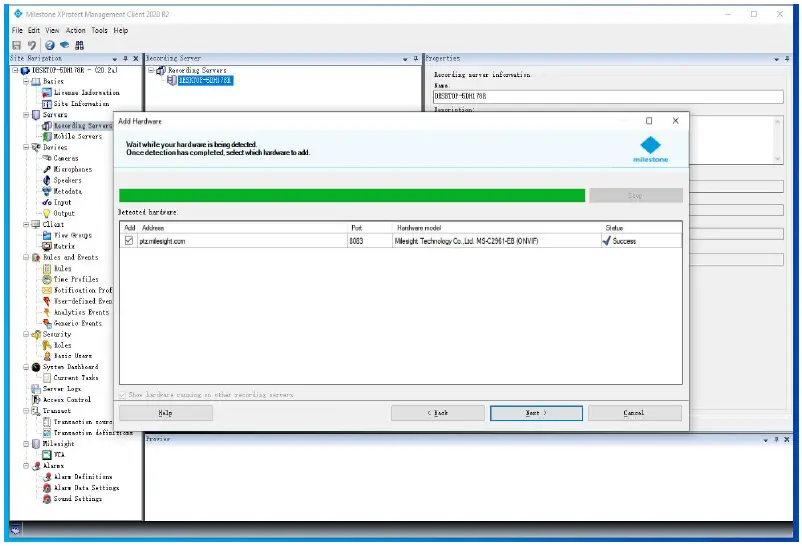Cancel the Add Hardware dialog

tap(635, 413)
